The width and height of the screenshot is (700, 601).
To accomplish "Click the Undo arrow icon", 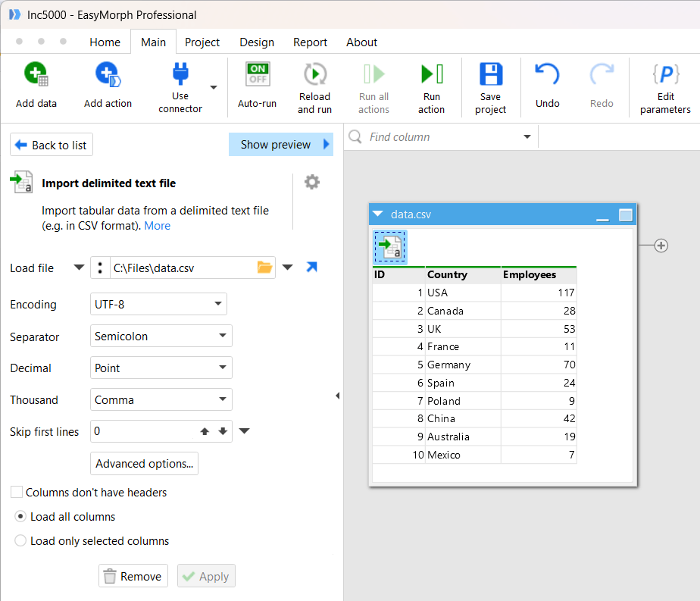I will pos(547,74).
